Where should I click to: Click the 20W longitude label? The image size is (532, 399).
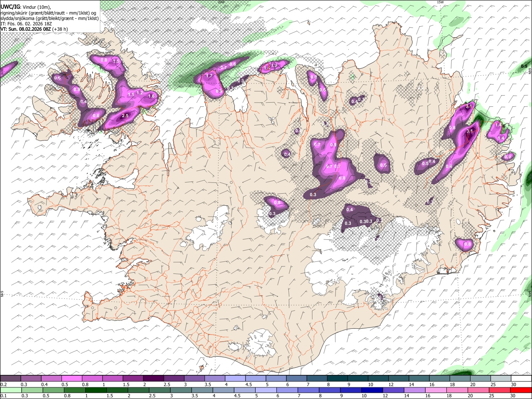(221, 2)
